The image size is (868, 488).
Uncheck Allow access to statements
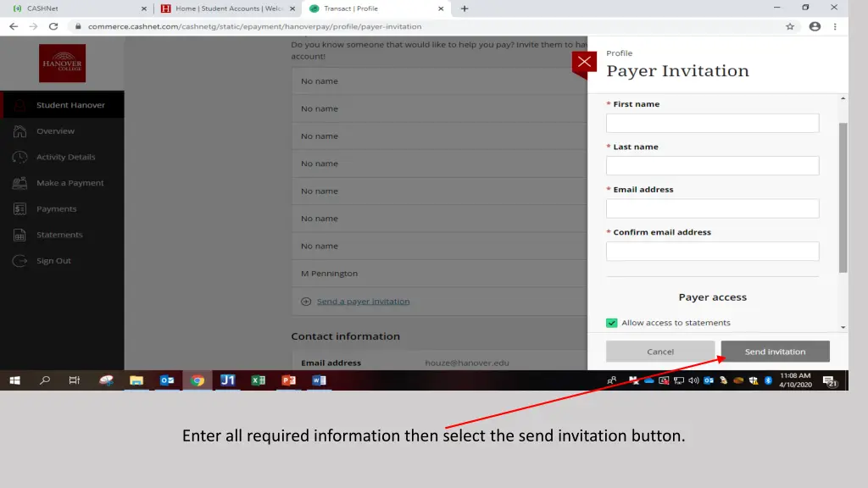612,323
